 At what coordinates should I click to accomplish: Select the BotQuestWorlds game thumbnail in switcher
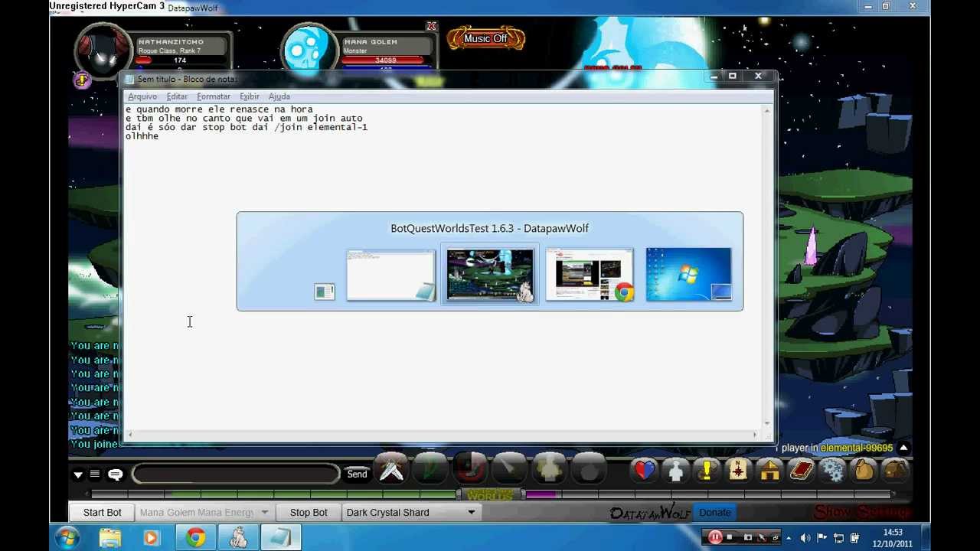[490, 275]
